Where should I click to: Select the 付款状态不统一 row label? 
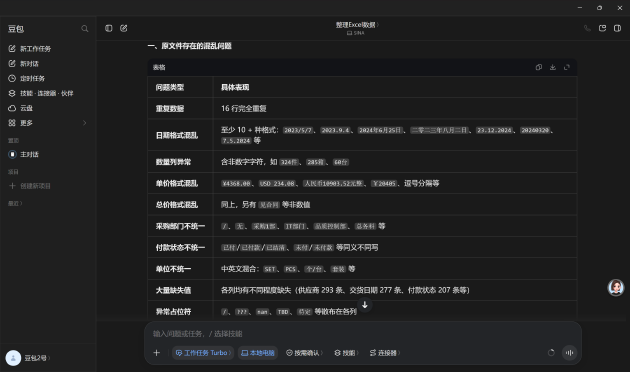pyautogui.click(x=180, y=247)
